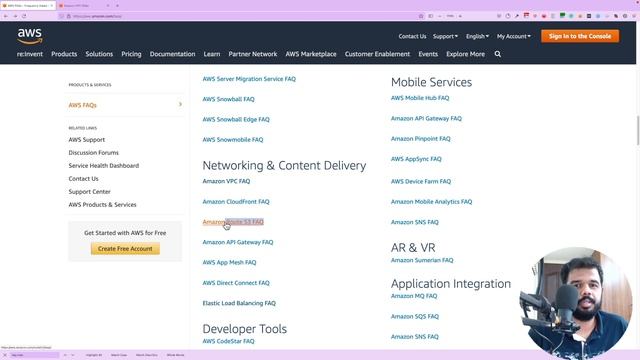The image size is (640, 360).
Task: Switch to the second browser tab
Action: pos(84,6)
